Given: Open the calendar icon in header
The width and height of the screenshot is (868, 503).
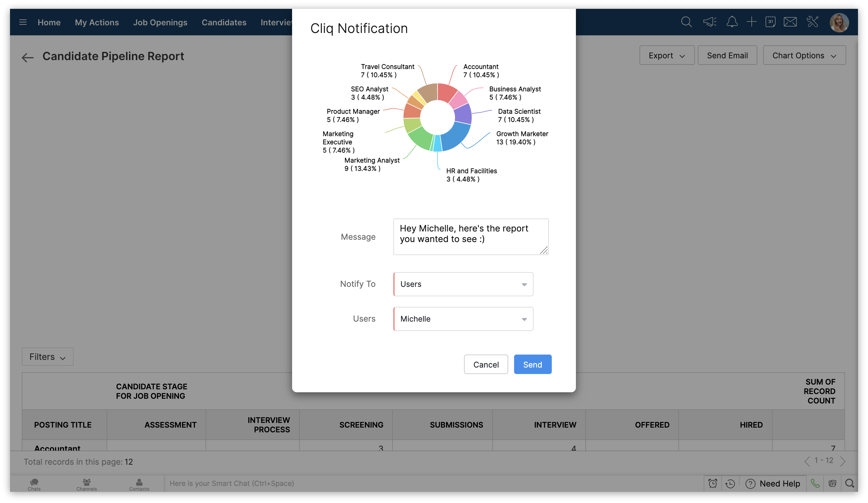Looking at the screenshot, I should point(770,22).
